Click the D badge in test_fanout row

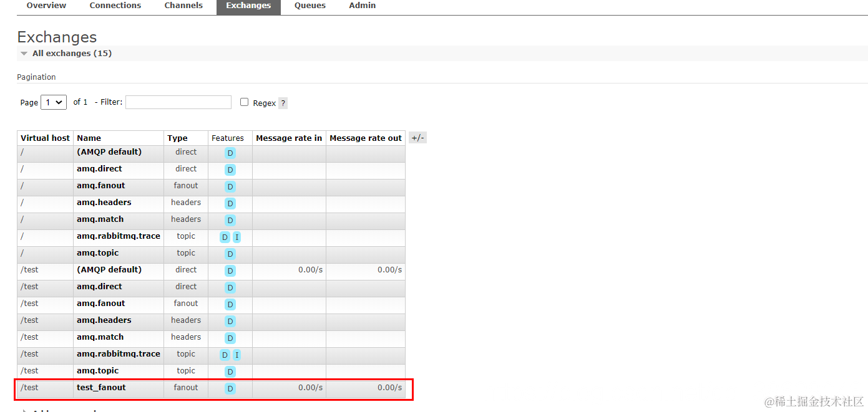(230, 389)
